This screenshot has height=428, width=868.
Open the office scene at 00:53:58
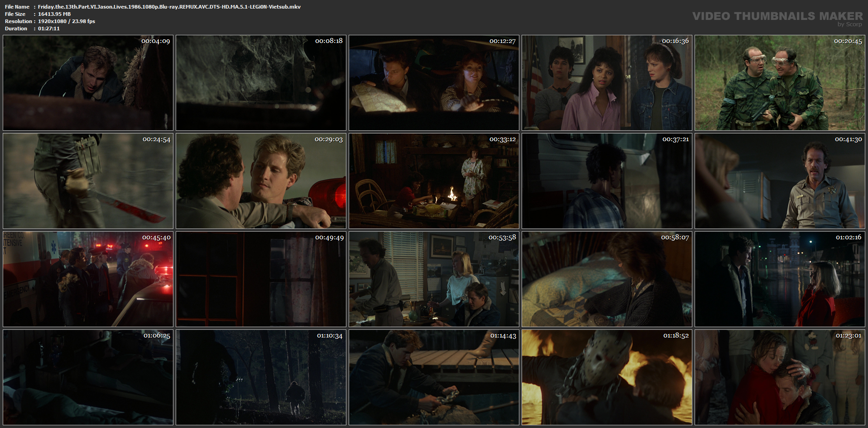434,279
